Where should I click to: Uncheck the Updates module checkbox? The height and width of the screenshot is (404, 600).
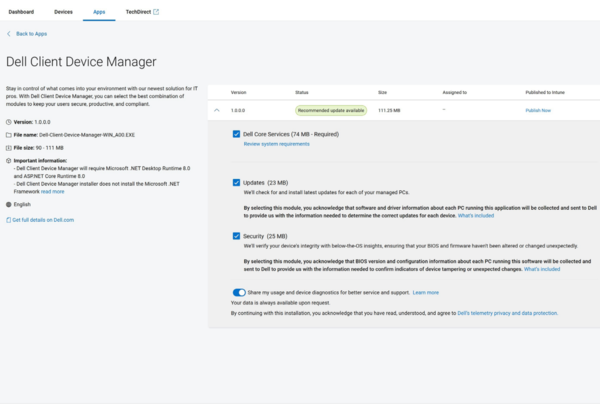click(x=236, y=183)
